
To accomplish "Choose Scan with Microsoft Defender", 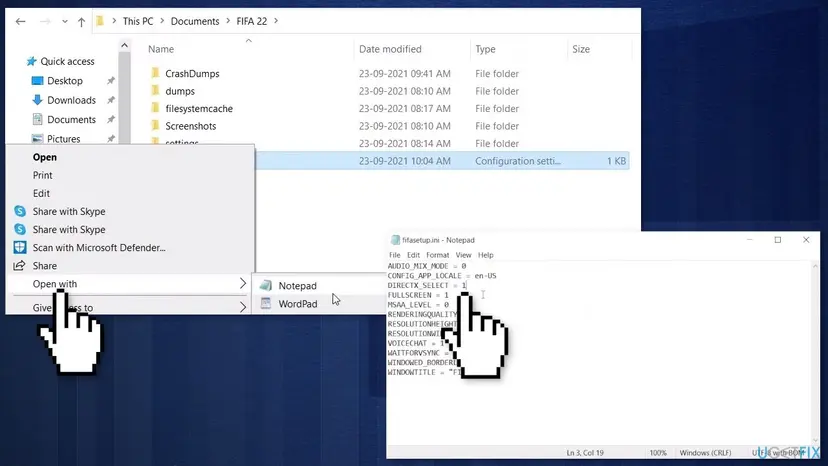I will click(x=99, y=248).
